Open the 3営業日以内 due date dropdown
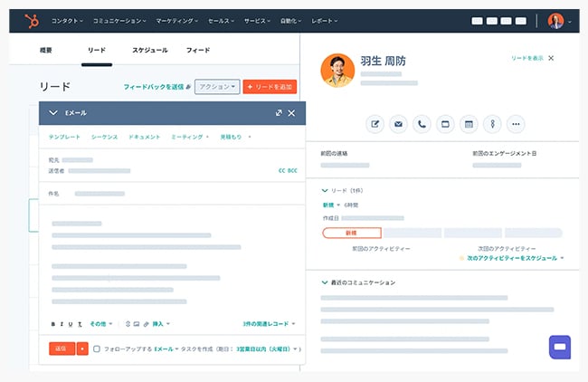The image size is (588, 382). pos(267,349)
